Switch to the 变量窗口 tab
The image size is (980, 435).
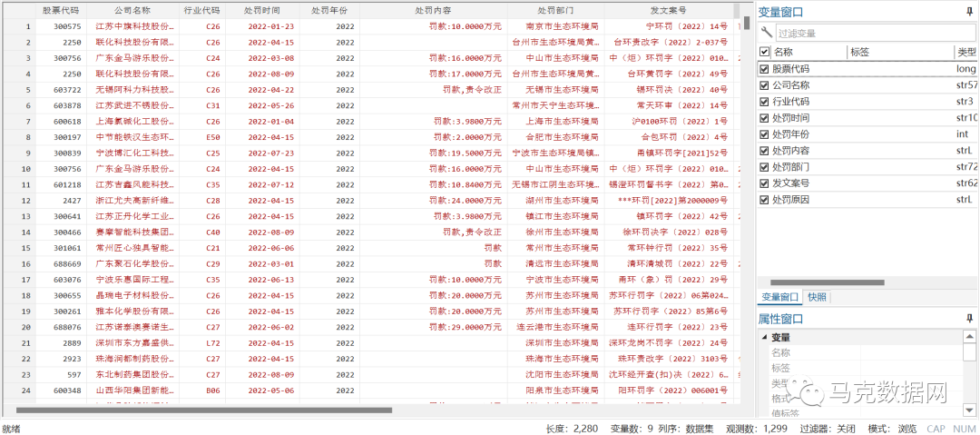779,297
